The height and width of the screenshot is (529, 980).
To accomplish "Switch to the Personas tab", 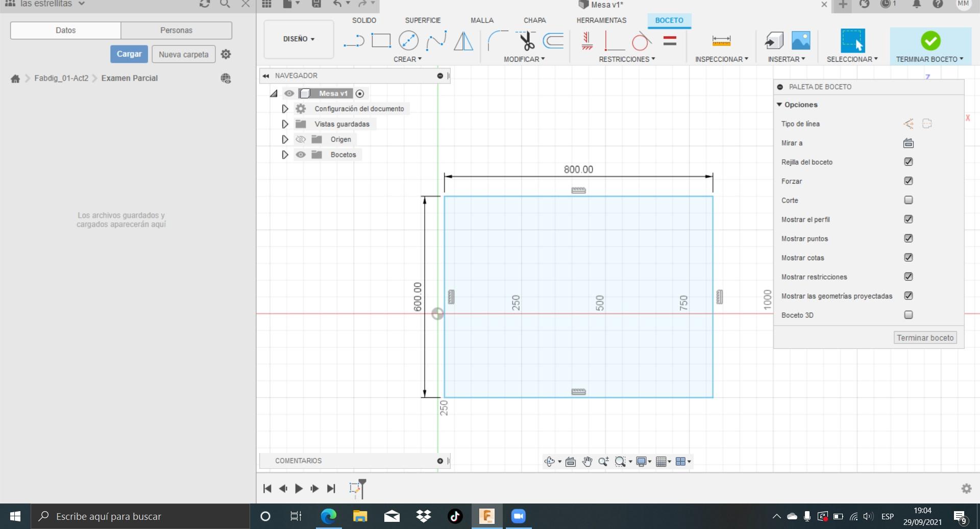I will pos(176,31).
